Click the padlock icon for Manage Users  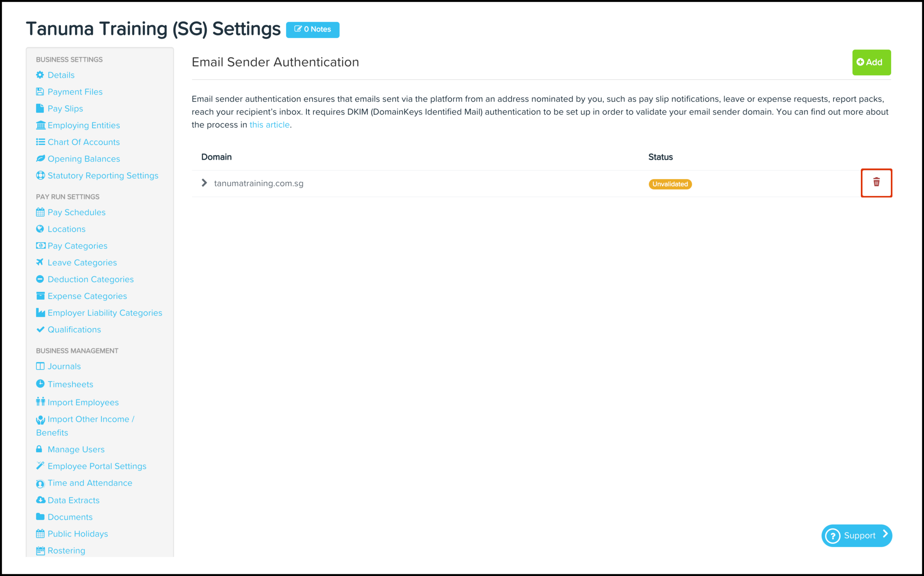[39, 449]
